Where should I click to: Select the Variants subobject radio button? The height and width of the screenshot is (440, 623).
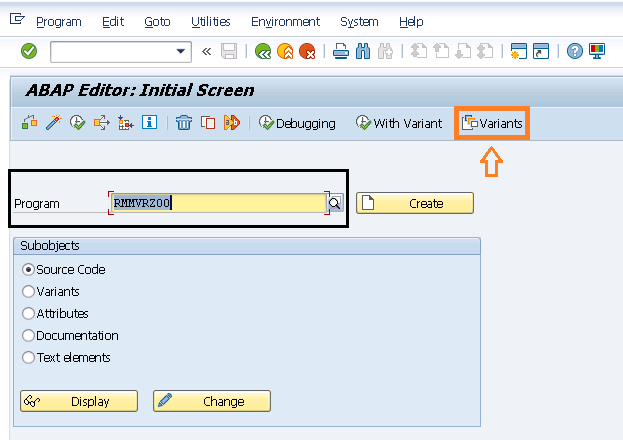point(28,291)
